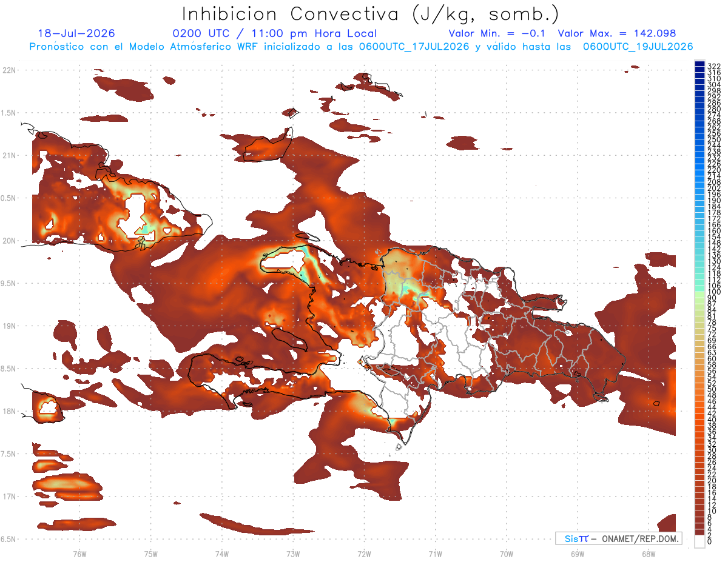Select the 'Valor Max. = 142.098' readout
Image resolution: width=728 pixels, height=562 pixels.
tap(617, 33)
